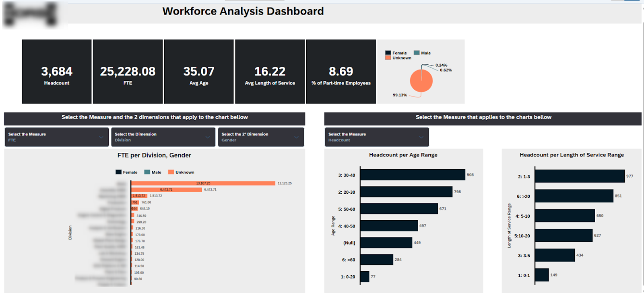Select the 3: 30-40 age range bar

[x=412, y=175]
